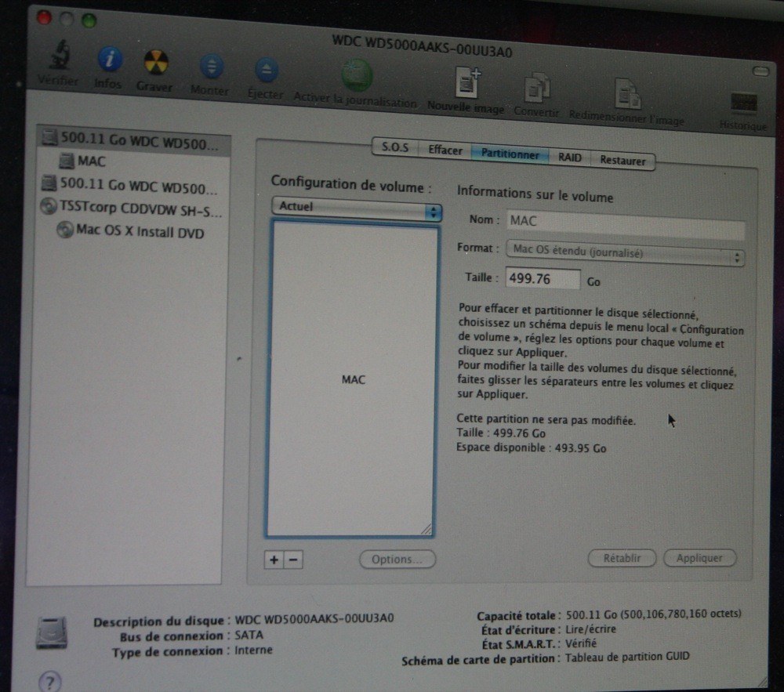The height and width of the screenshot is (692, 784).
Task: Click the Monter toolbar icon
Action: pyautogui.click(x=212, y=67)
